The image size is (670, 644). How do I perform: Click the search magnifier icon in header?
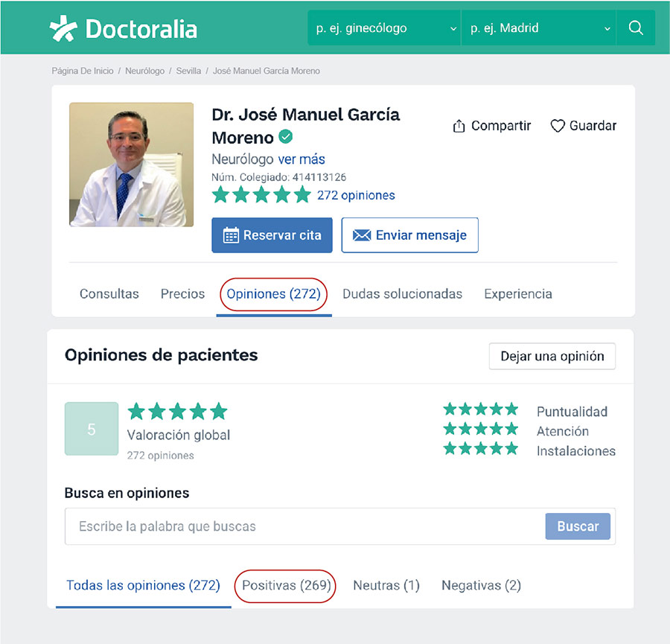[636, 28]
